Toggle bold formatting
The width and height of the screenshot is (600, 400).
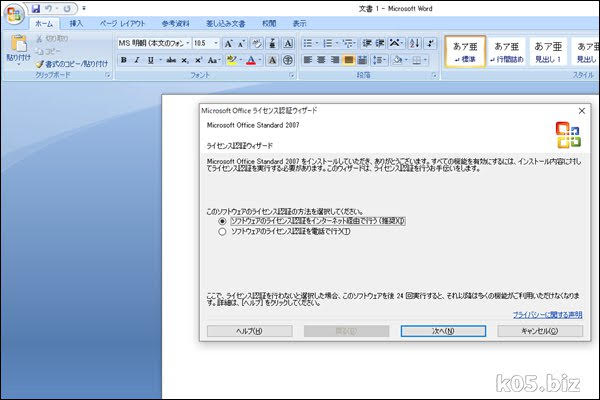point(124,60)
